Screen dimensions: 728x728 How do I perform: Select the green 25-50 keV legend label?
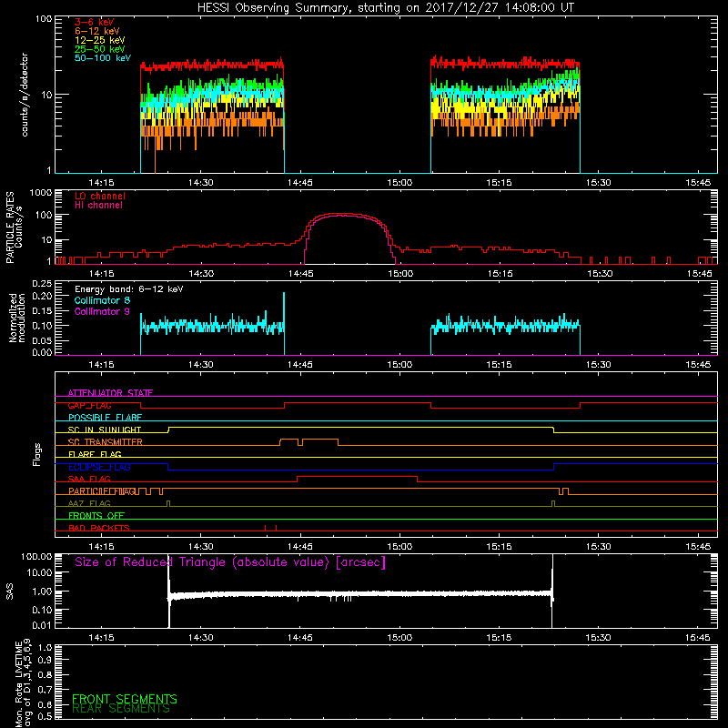click(x=100, y=49)
